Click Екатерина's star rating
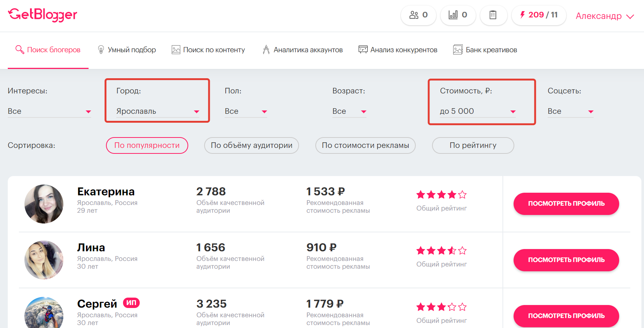 point(441,195)
